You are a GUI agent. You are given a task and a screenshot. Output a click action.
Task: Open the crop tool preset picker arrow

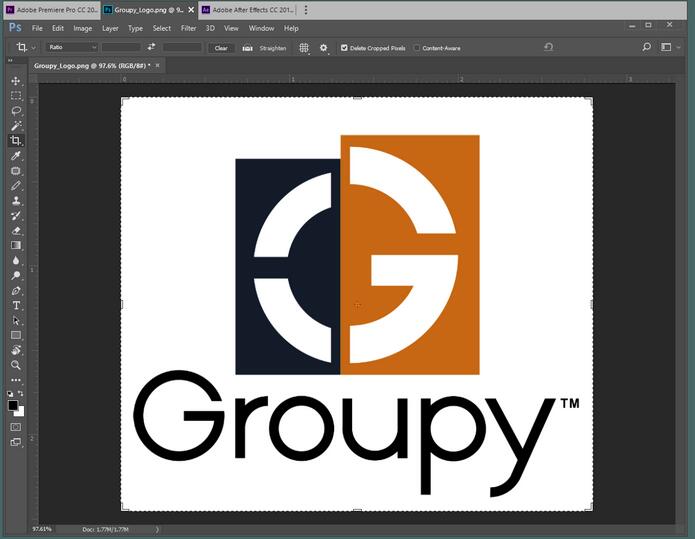(x=33, y=47)
